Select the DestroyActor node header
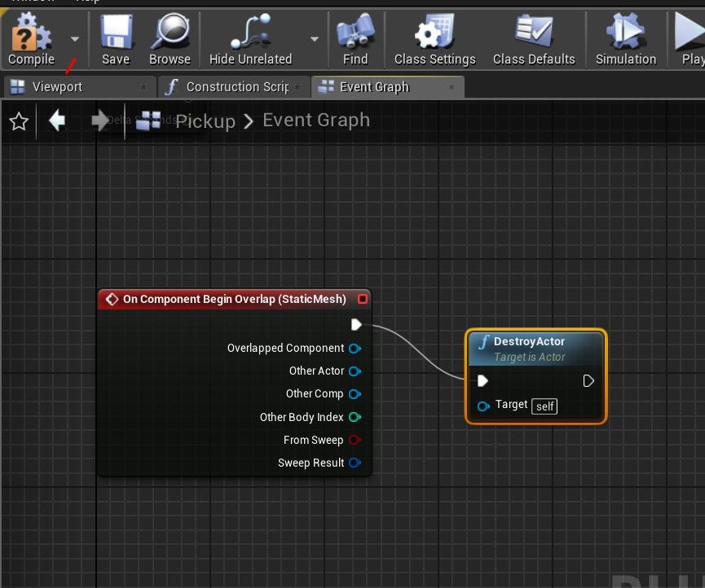This screenshot has height=588, width=705. point(536,349)
